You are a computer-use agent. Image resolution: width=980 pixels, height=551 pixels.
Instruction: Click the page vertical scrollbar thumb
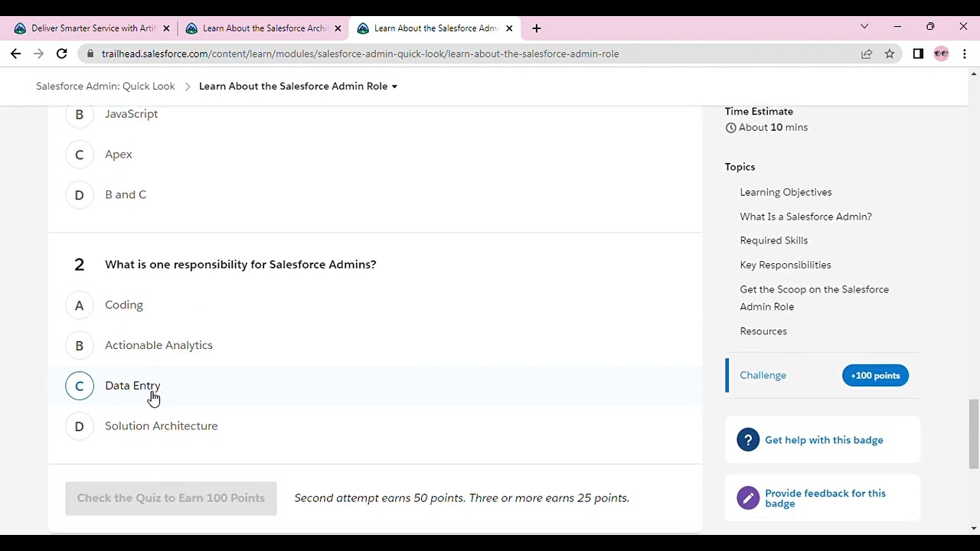coord(974,433)
